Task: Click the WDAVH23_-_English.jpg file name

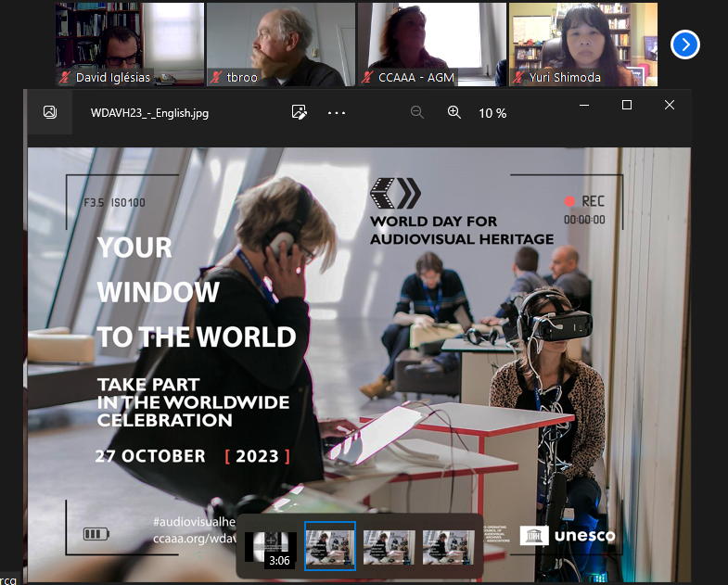Action: pos(149,113)
